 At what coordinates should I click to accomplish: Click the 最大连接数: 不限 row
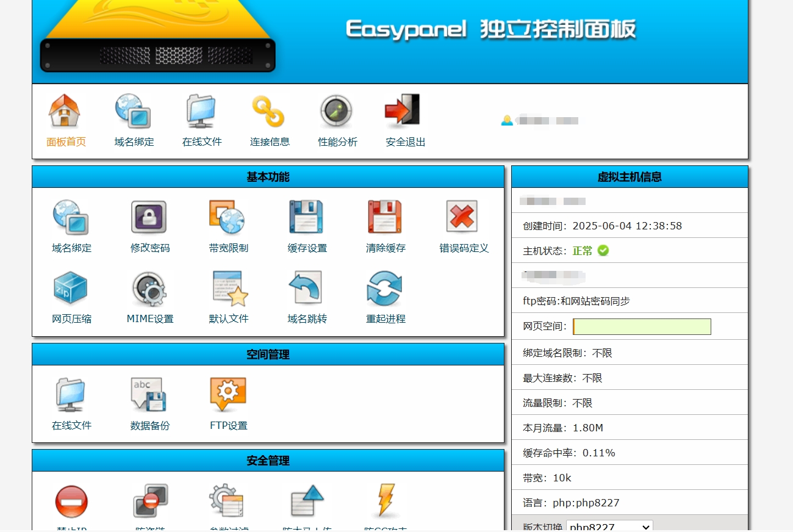tap(630, 378)
